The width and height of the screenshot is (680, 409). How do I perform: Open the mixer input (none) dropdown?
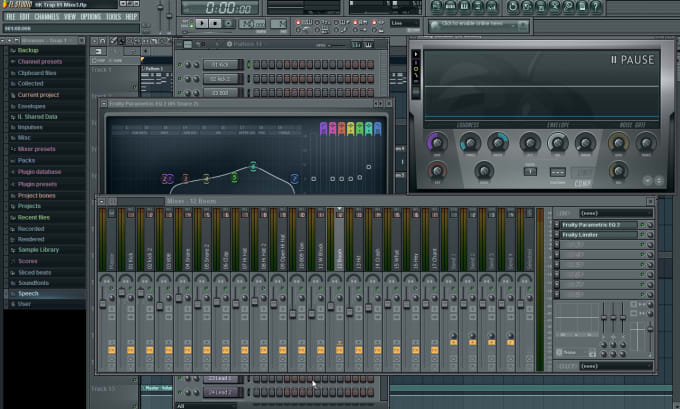(x=616, y=213)
